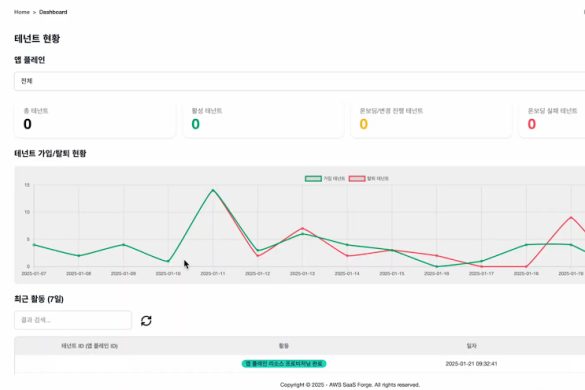This screenshot has height=390, width=585.
Task: Click the 테넌트 가입/탈퇴 현황 heading
Action: [x=50, y=153]
